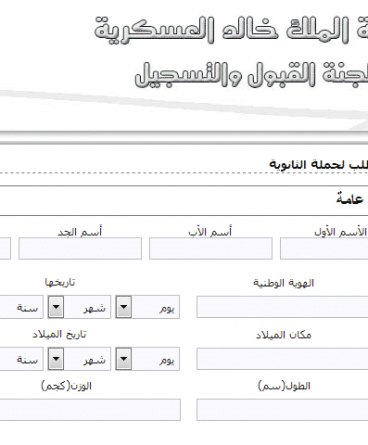Click the partially visible leftmost name field
This screenshot has width=368, height=445.
[x=5, y=248]
